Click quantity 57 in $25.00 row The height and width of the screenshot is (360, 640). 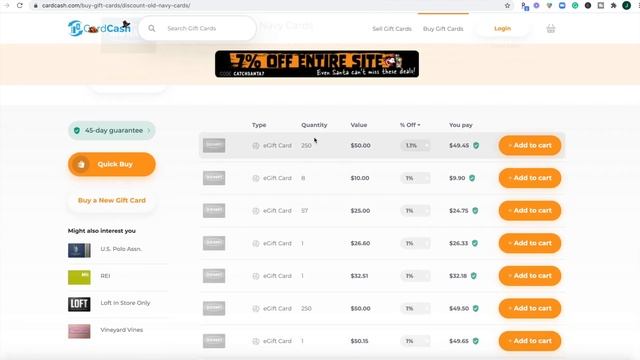click(x=304, y=211)
